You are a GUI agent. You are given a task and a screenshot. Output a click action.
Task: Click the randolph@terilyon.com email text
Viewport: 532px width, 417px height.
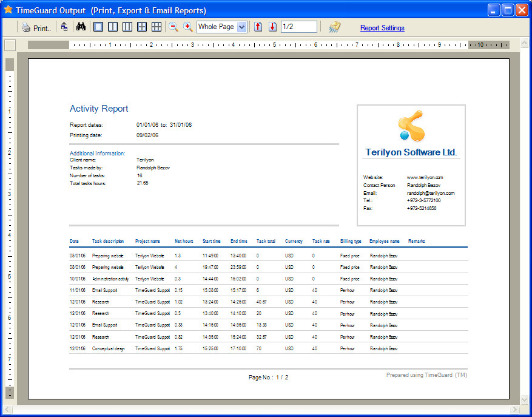431,193
